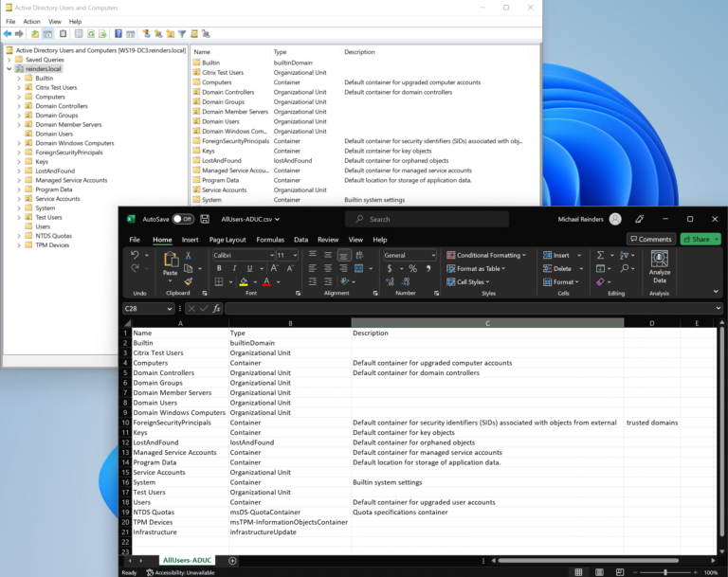The width and height of the screenshot is (728, 577).
Task: Click the Share button in Excel
Action: 697,239
